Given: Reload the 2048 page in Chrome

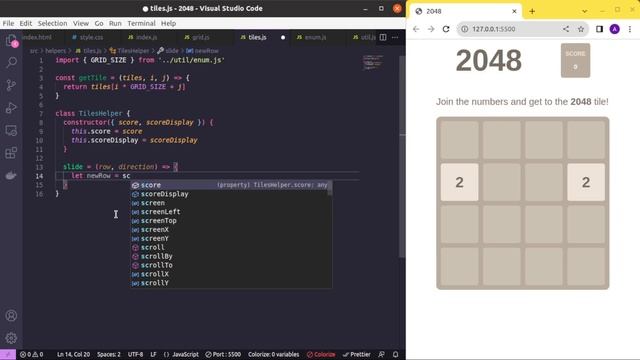Looking at the screenshot, I should [x=446, y=29].
